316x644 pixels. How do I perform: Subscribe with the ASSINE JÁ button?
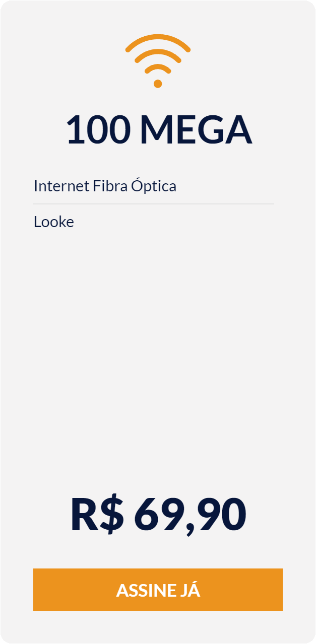click(x=158, y=590)
